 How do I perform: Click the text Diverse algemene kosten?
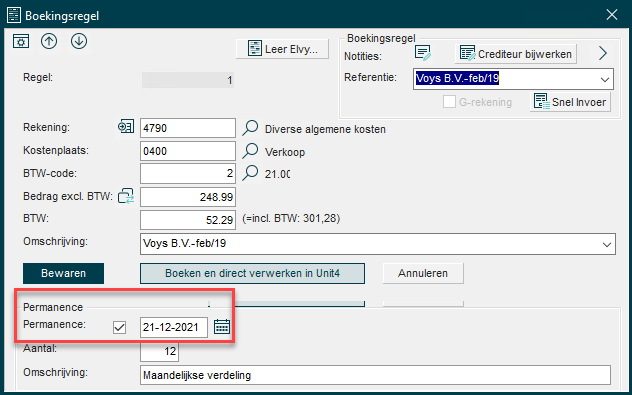(325, 129)
